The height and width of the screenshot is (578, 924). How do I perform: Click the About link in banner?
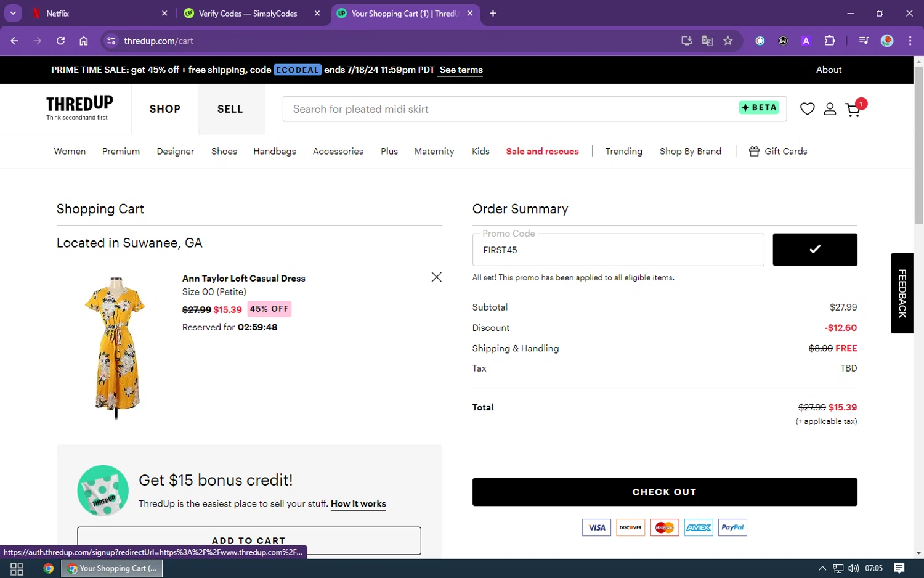tap(829, 70)
